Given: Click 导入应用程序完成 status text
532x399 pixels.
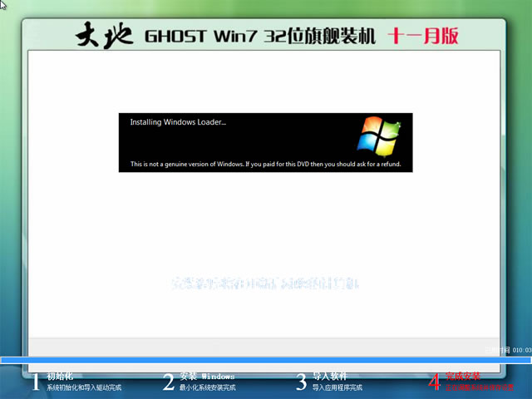Looking at the screenshot, I should [337, 387].
